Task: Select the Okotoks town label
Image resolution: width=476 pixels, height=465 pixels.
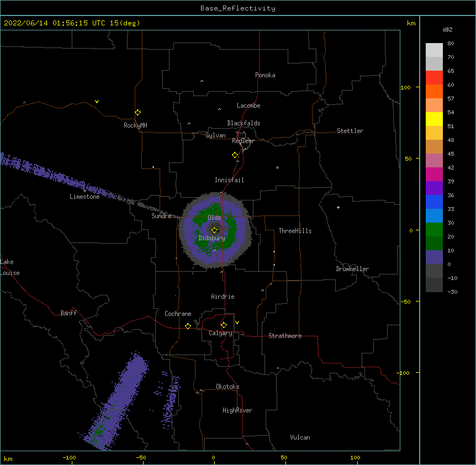Action: pyautogui.click(x=228, y=387)
